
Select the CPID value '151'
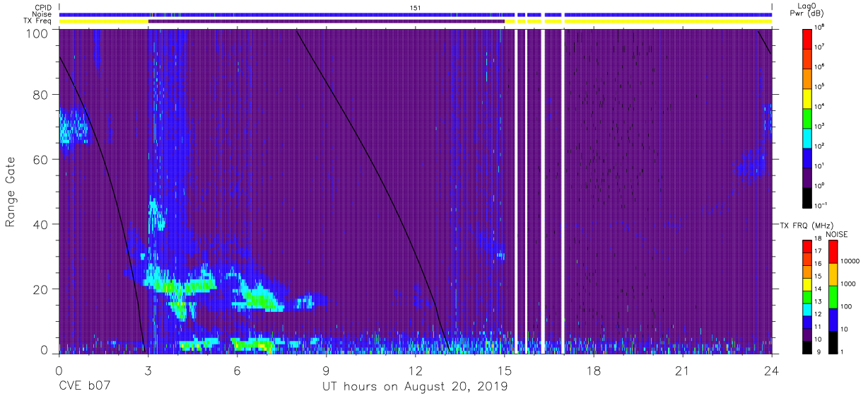tap(415, 7)
